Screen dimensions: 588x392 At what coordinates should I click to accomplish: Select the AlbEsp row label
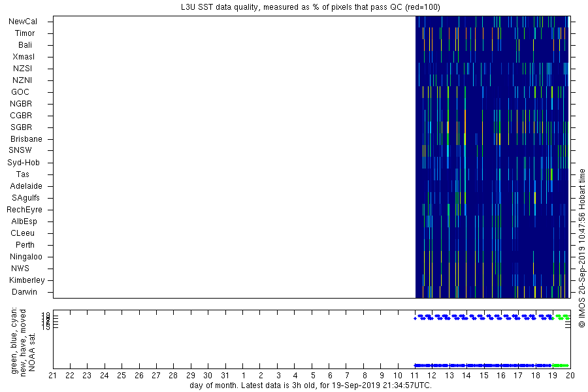[24, 221]
